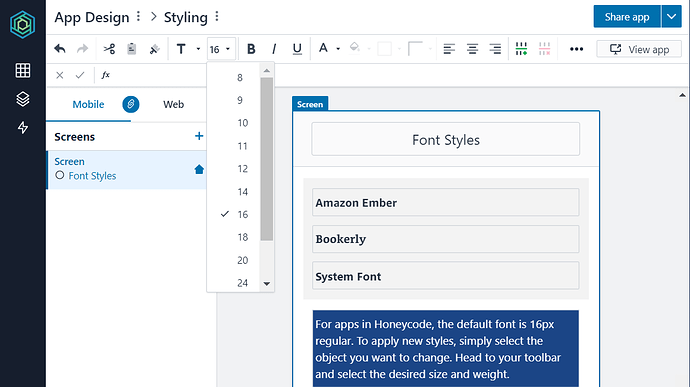The height and width of the screenshot is (387, 690).
Task: Expand the Share app dropdown arrow
Action: (x=672, y=17)
